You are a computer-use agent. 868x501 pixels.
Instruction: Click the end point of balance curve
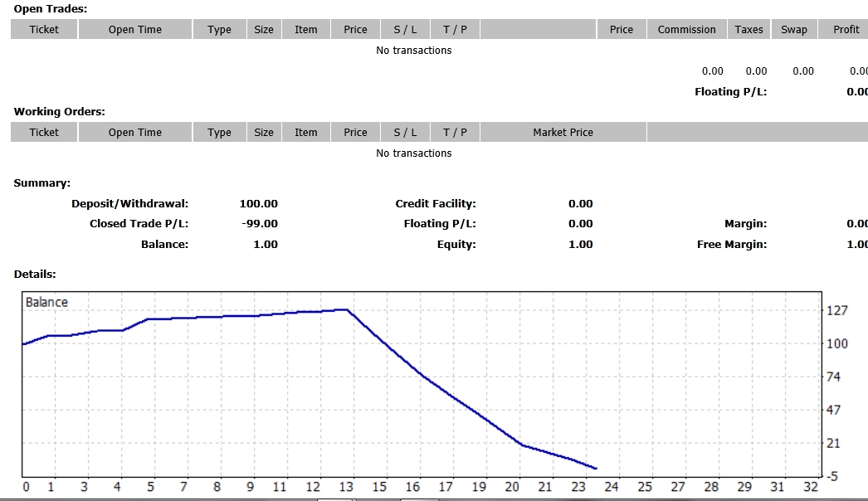pos(596,469)
